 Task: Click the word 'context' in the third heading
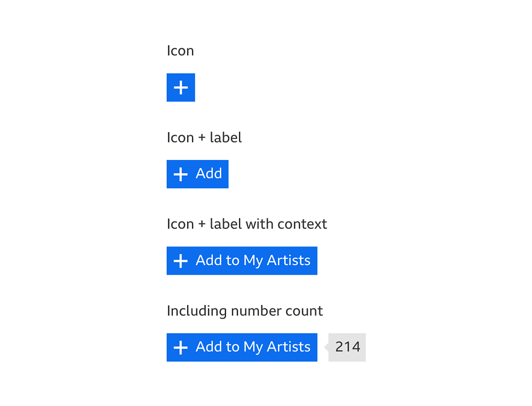(302, 224)
